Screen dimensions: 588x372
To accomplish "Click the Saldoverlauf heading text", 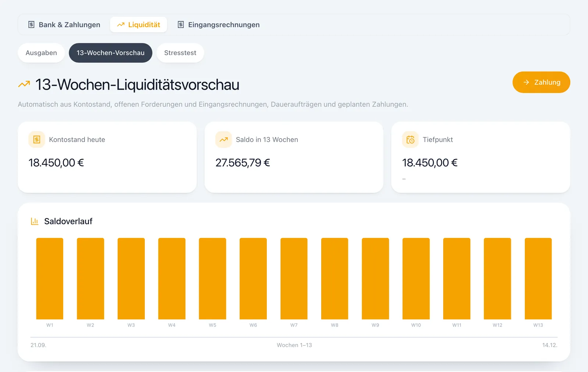I will 68,221.
